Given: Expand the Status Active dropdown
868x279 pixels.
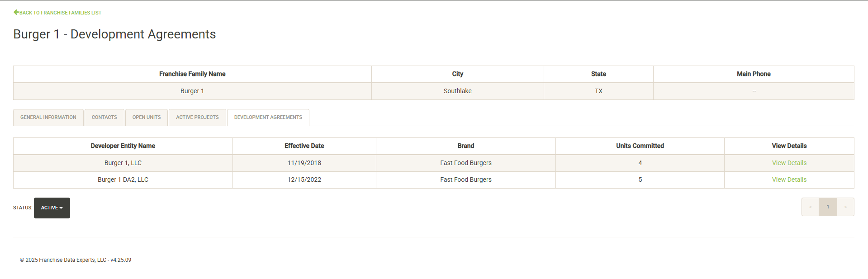Looking at the screenshot, I should tap(52, 208).
